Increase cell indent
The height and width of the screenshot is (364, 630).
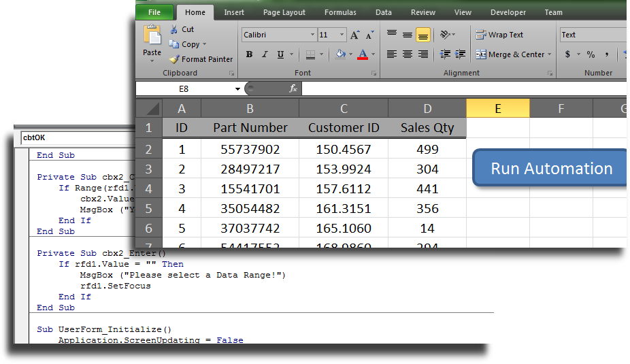tap(461, 54)
